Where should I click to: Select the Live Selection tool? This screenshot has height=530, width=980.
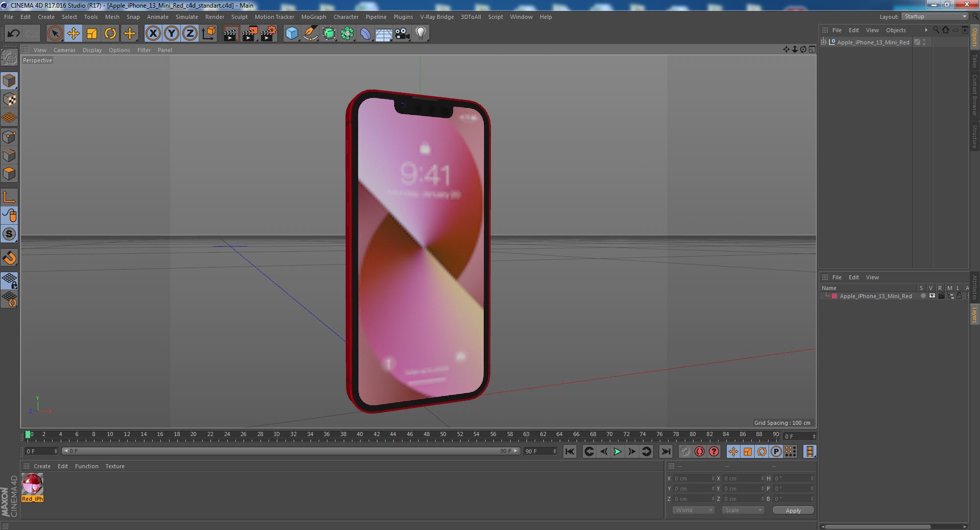pos(55,34)
